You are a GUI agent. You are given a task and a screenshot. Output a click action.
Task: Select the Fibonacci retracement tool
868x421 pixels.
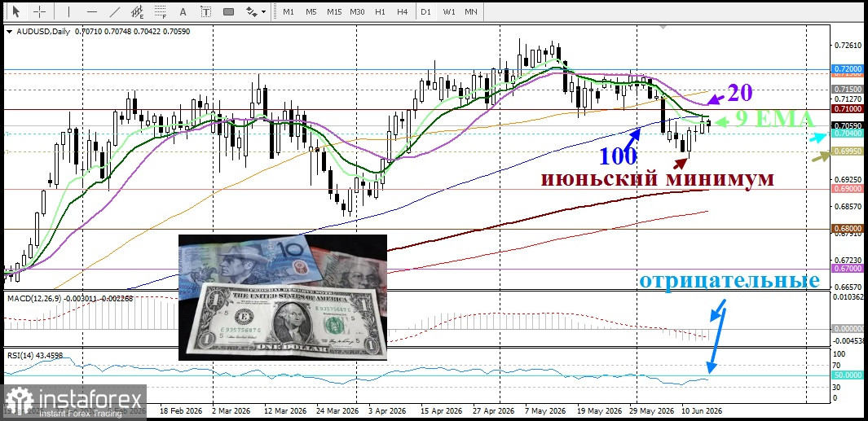coord(161,11)
